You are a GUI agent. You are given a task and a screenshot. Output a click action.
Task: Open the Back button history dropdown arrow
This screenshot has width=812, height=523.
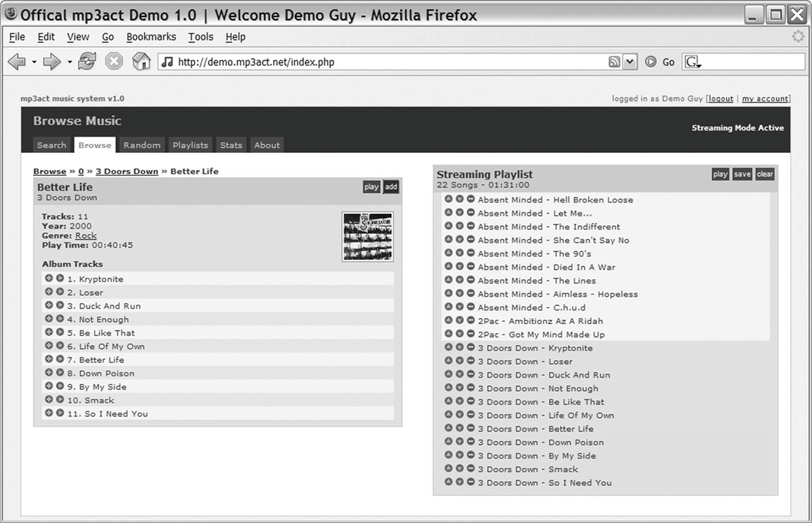(34, 62)
